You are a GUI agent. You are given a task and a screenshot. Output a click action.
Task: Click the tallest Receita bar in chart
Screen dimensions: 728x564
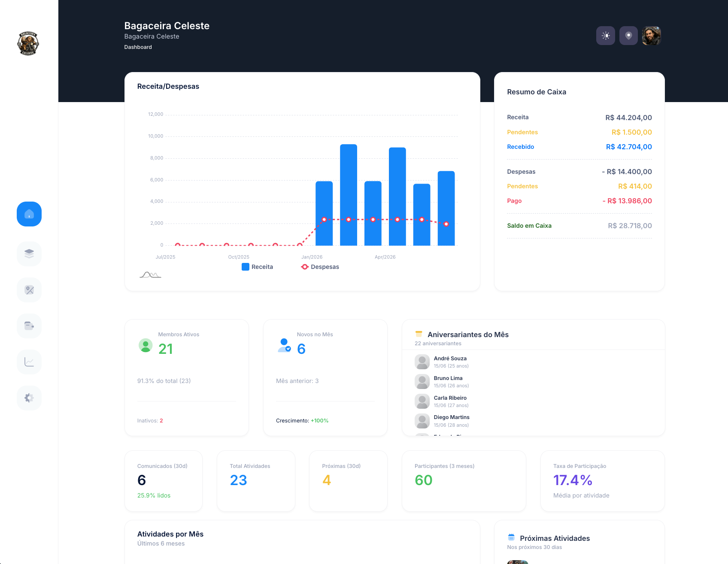349,195
